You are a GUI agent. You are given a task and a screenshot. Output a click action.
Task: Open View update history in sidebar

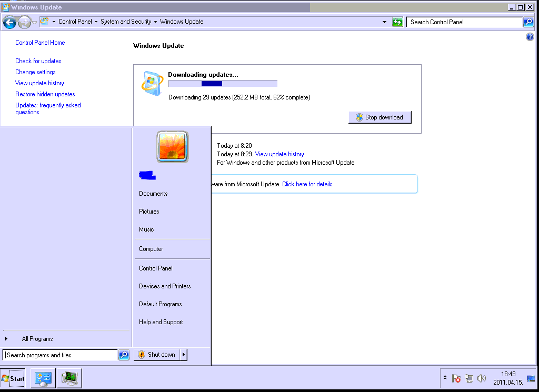pos(39,83)
